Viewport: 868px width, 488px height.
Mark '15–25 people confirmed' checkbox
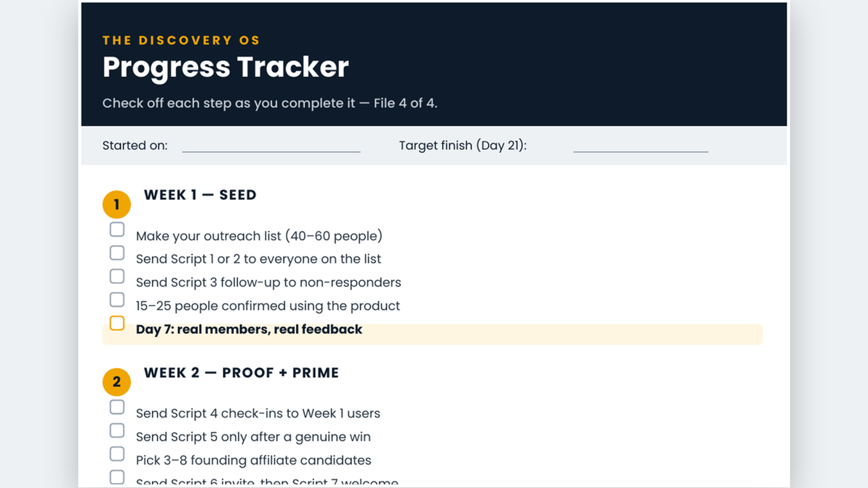pos(117,300)
